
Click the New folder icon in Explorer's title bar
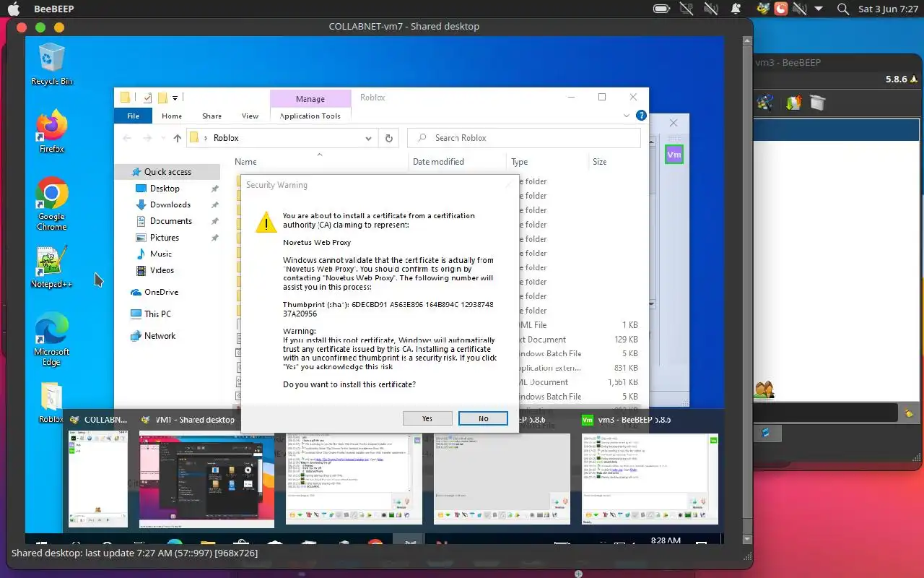(162, 98)
